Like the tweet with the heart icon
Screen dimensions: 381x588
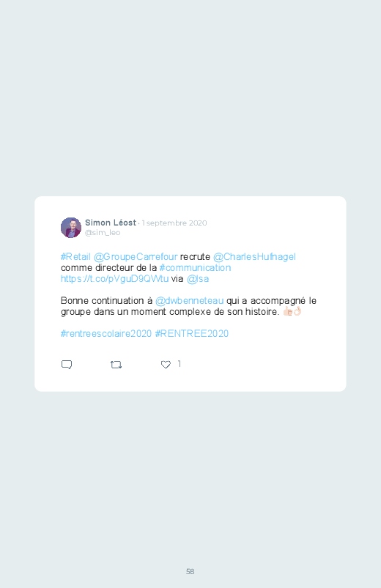[x=166, y=365]
